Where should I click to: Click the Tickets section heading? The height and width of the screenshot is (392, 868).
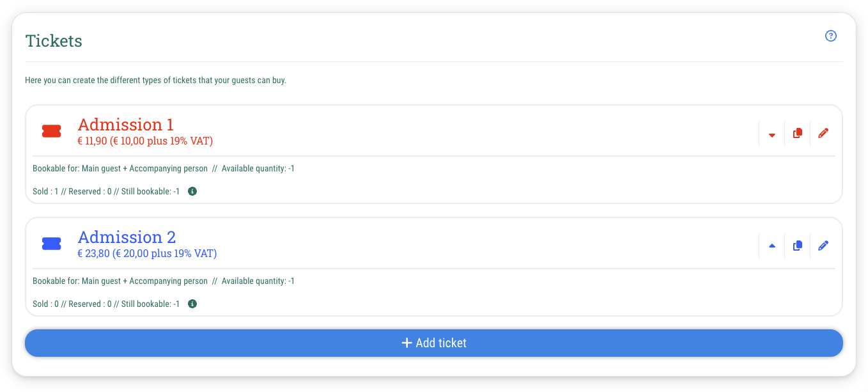tap(54, 41)
